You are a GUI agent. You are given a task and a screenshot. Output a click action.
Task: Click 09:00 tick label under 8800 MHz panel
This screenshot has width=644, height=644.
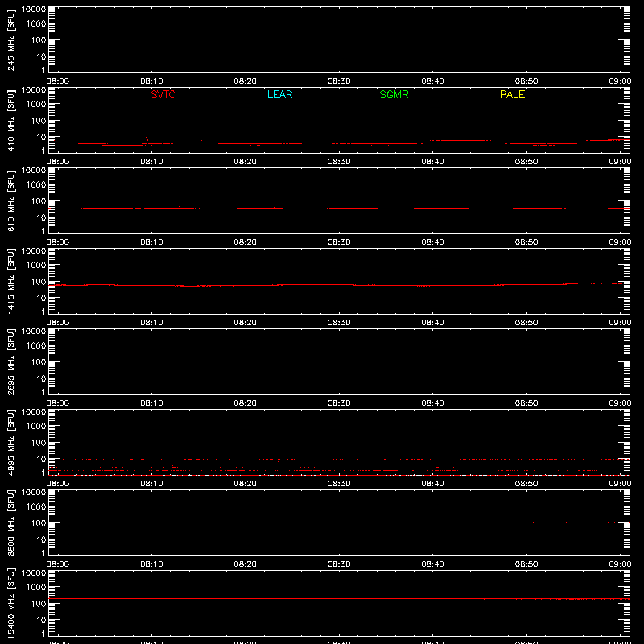tap(620, 564)
